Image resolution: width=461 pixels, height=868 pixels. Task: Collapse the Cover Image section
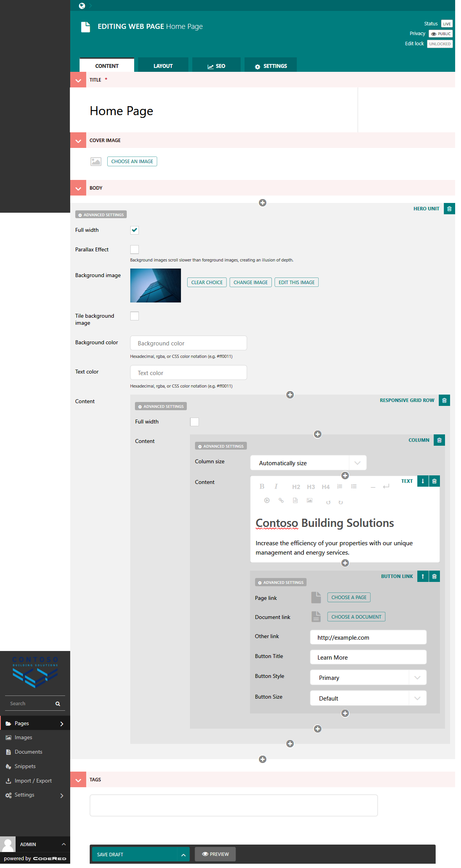click(x=78, y=141)
